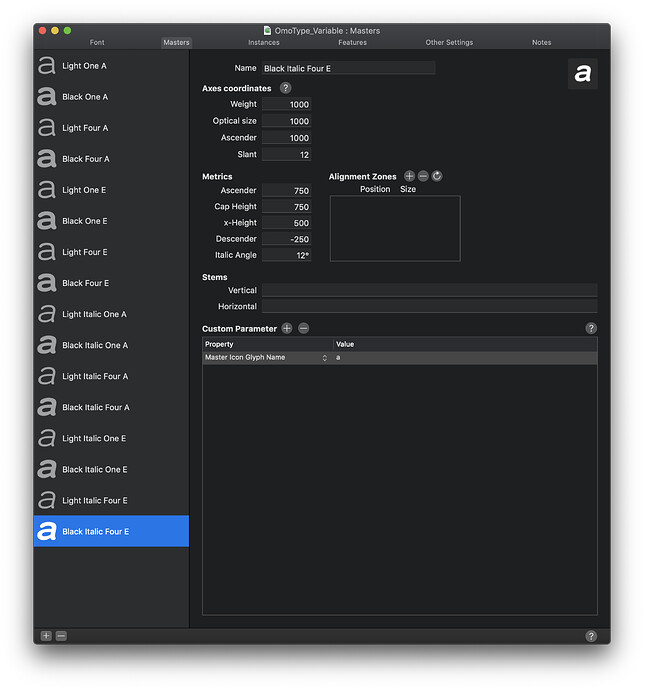
Task: Open the window help button at bottom right
Action: (591, 636)
